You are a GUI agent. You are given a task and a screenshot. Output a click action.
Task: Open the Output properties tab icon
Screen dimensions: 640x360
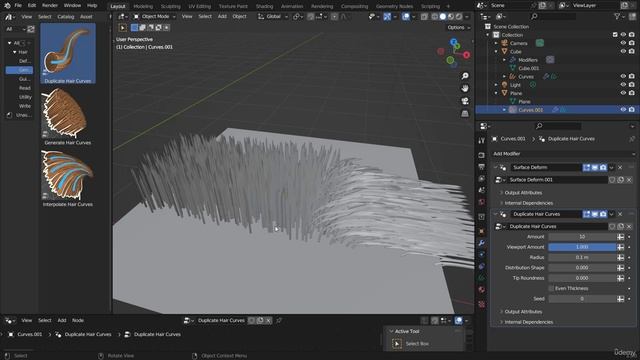point(482,167)
